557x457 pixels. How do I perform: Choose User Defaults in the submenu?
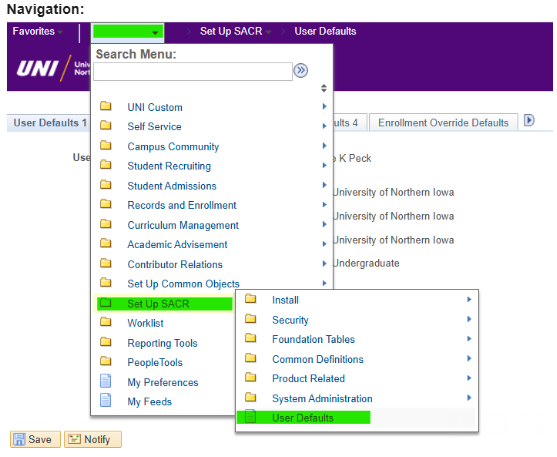pyautogui.click(x=303, y=418)
